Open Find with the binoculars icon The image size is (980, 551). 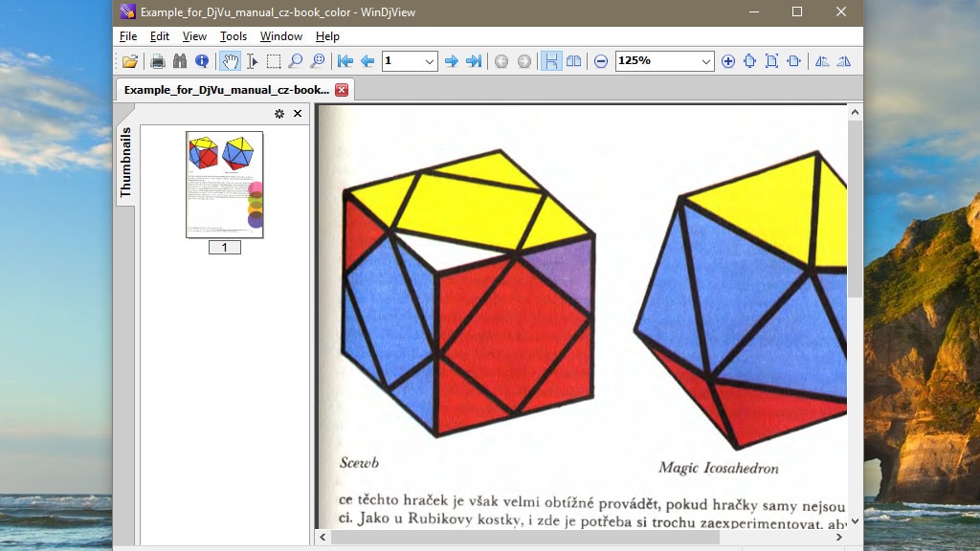180,61
